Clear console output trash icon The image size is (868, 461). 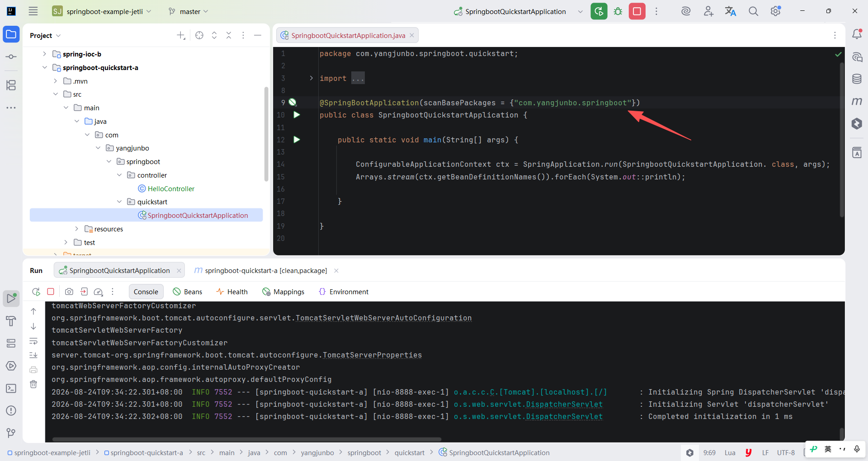33,384
